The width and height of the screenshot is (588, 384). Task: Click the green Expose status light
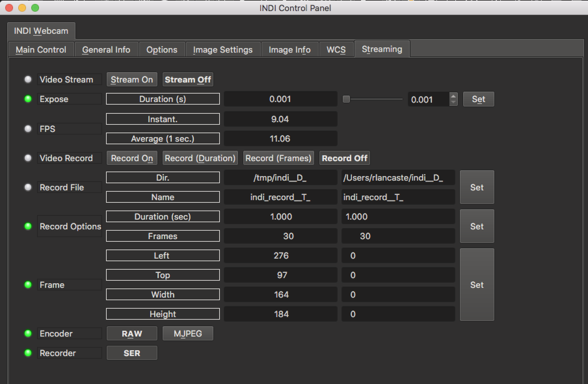[x=28, y=99]
